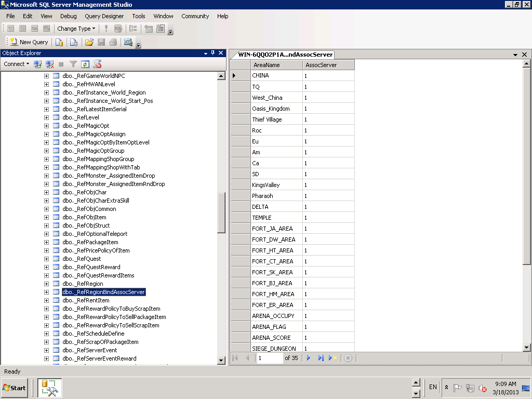This screenshot has width=532, height=399.
Task: Select dbo._RefObjItem table
Action: coord(85,217)
